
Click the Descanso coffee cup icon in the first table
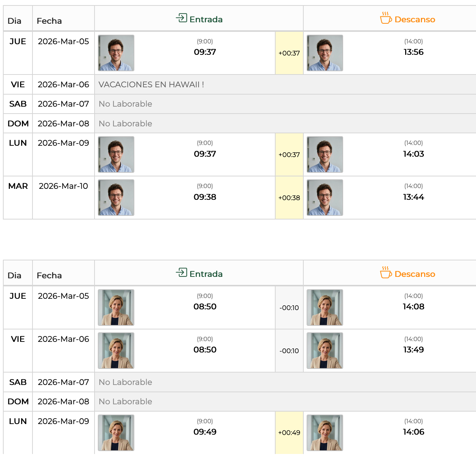(385, 18)
